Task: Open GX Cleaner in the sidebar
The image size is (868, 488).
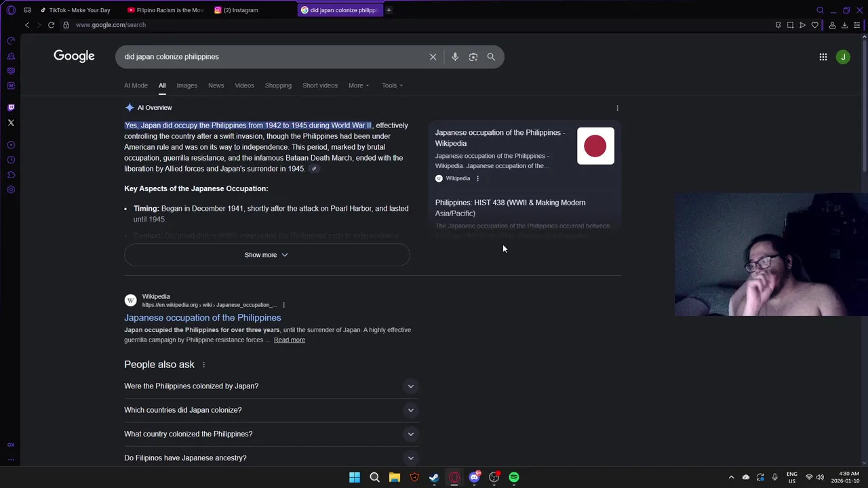Action: (11, 56)
